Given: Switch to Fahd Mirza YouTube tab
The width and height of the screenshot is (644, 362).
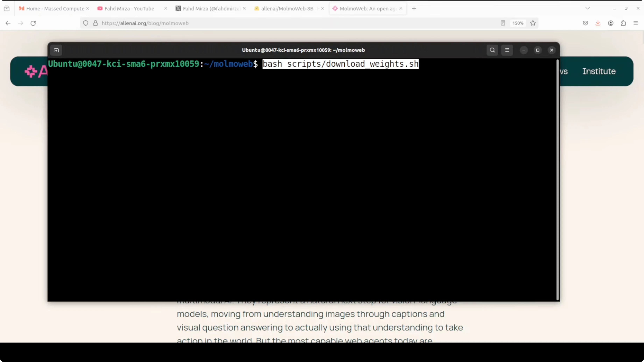Looking at the screenshot, I should pos(129,9).
